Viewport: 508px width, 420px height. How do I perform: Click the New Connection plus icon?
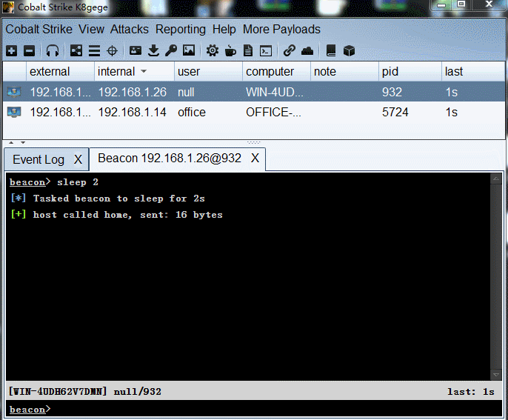click(11, 51)
